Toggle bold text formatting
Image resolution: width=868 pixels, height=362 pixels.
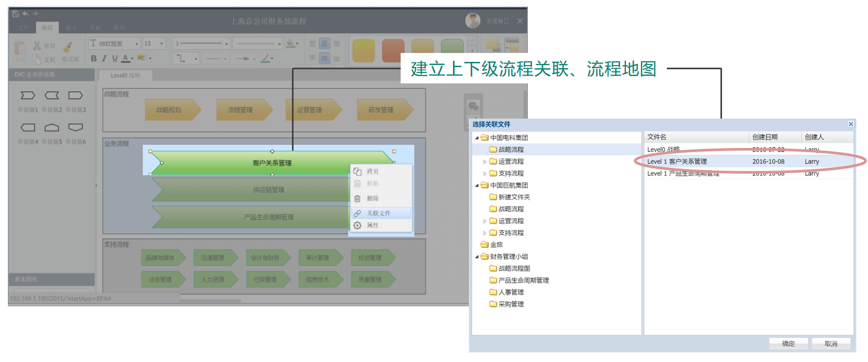93,58
